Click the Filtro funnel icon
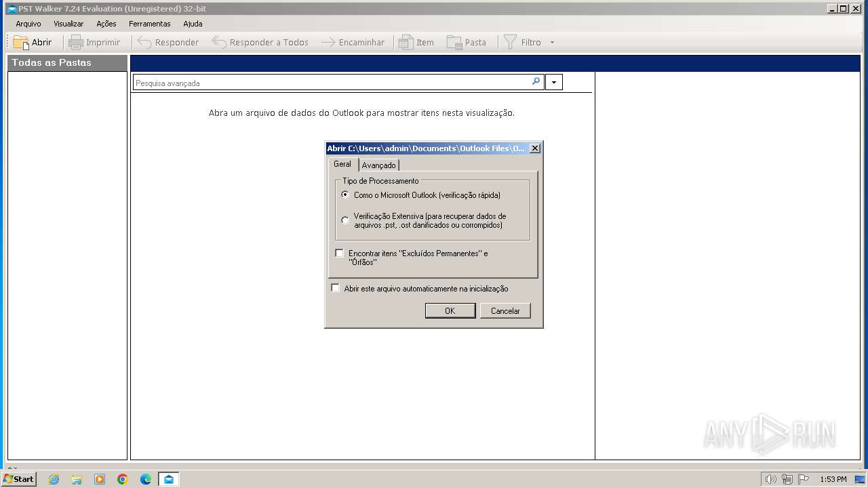 coord(510,42)
